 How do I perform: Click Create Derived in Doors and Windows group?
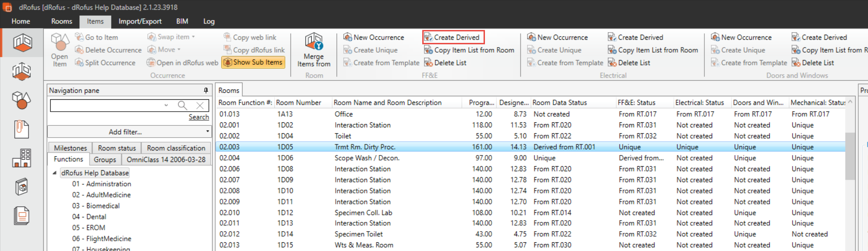click(820, 37)
